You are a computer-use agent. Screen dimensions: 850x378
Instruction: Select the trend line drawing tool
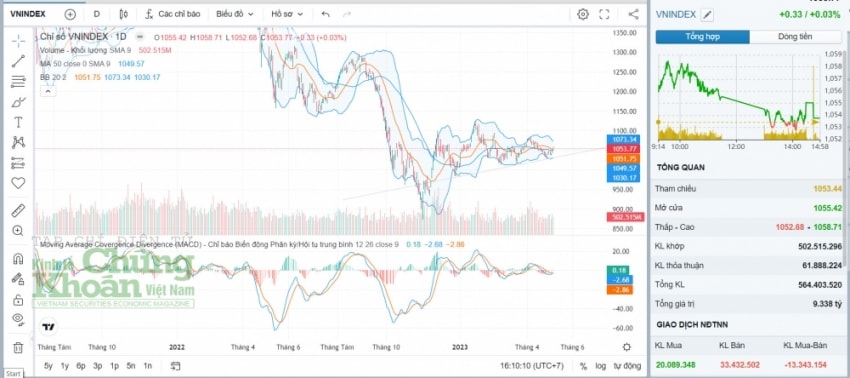coord(18,61)
